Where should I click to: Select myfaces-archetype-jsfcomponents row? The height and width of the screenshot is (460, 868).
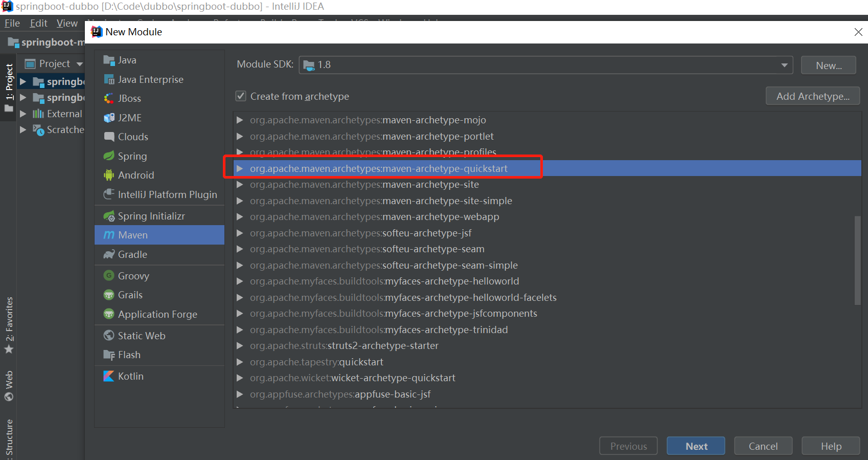[x=547, y=314]
